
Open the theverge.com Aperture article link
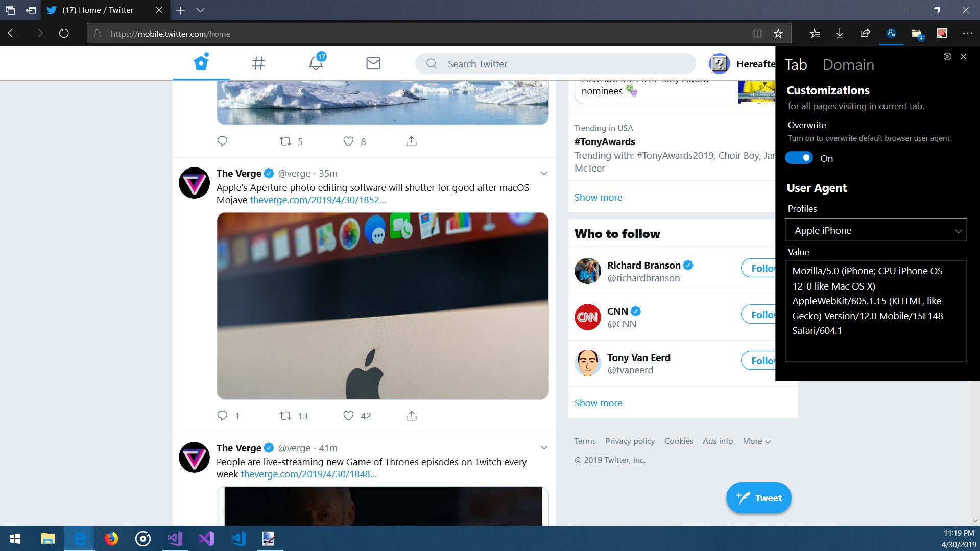[x=318, y=200]
